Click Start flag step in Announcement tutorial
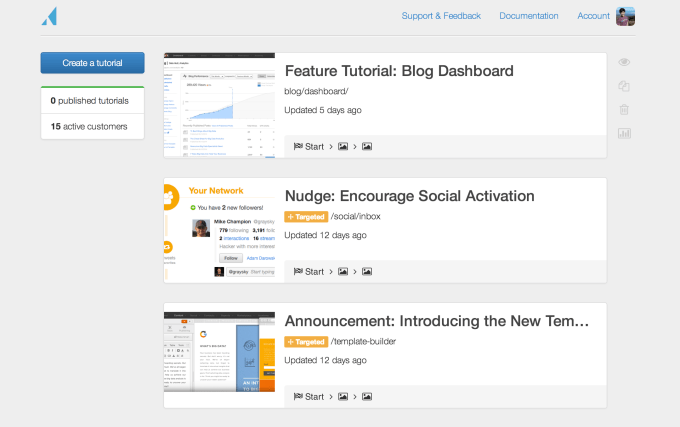 309,397
